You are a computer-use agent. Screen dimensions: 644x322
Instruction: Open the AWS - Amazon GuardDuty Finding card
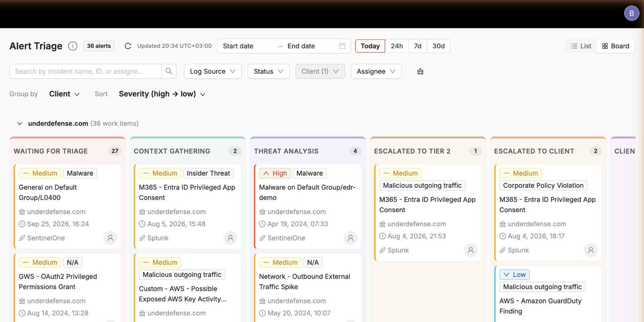click(548, 294)
